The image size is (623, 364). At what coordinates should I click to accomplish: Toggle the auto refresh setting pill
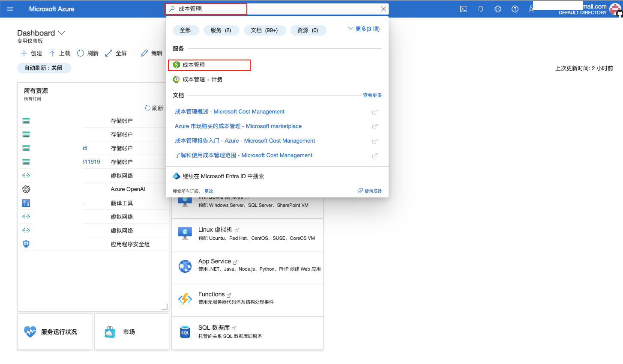[x=44, y=68]
